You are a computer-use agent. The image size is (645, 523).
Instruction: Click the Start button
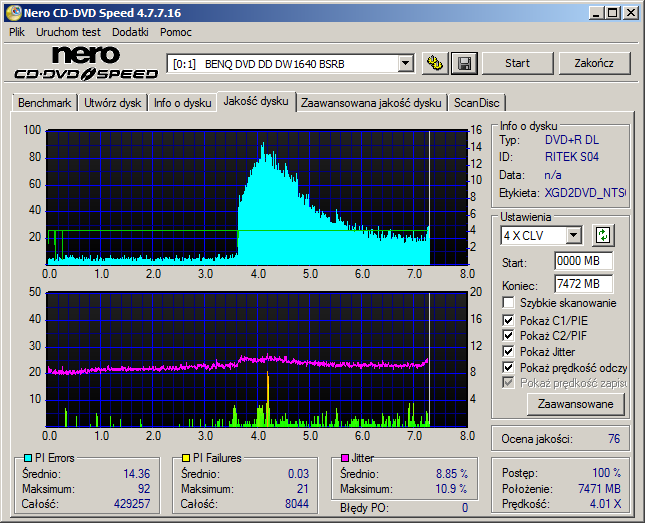[517, 63]
